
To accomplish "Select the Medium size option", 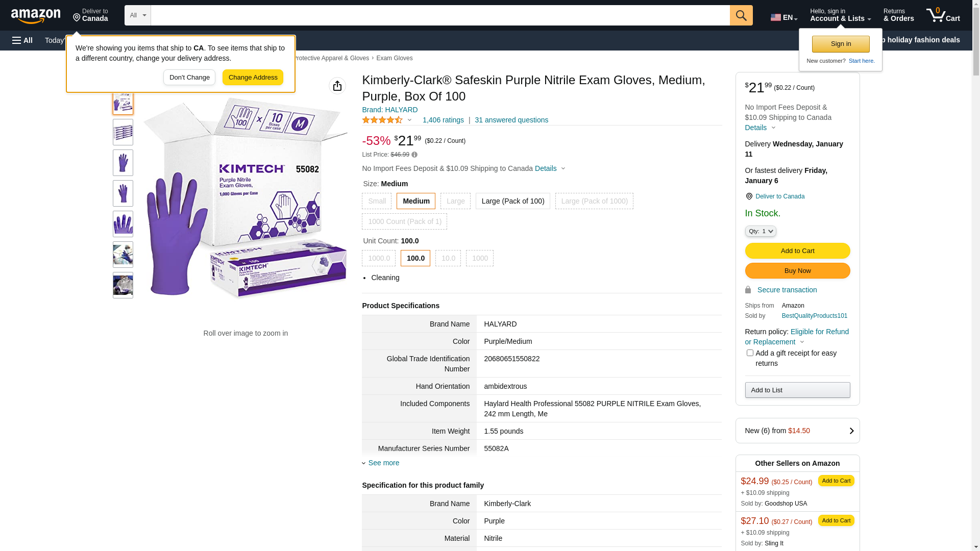I will (416, 201).
